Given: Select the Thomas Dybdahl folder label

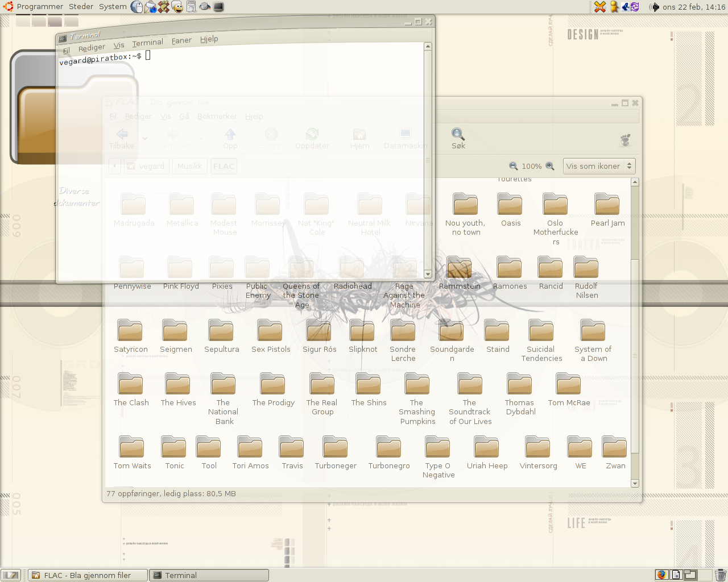Looking at the screenshot, I should pyautogui.click(x=520, y=408).
